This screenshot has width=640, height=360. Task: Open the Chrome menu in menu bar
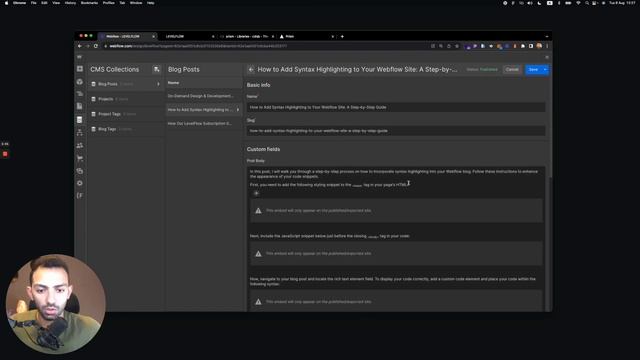19,3
